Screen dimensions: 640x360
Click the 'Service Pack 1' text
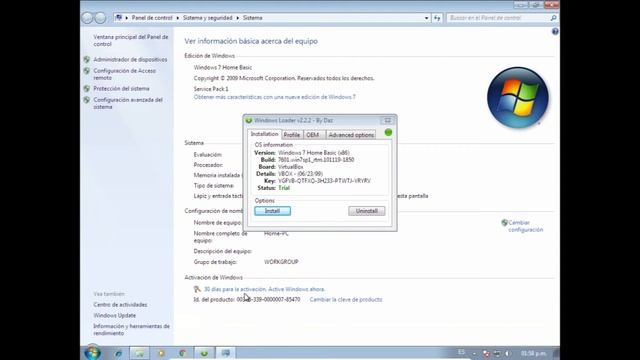pos(211,89)
